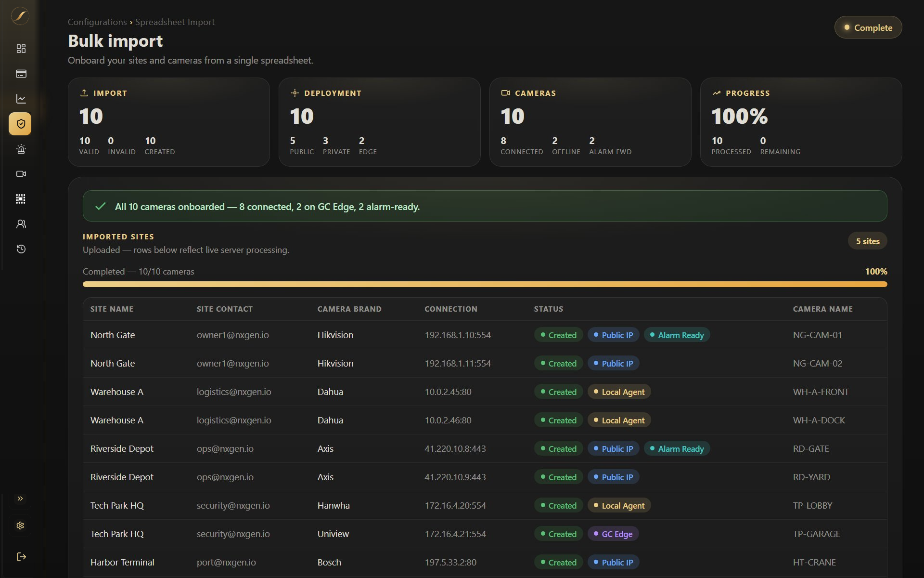Click the connection "172.16.4.21:554"
The width and height of the screenshot is (924, 578).
(455, 534)
